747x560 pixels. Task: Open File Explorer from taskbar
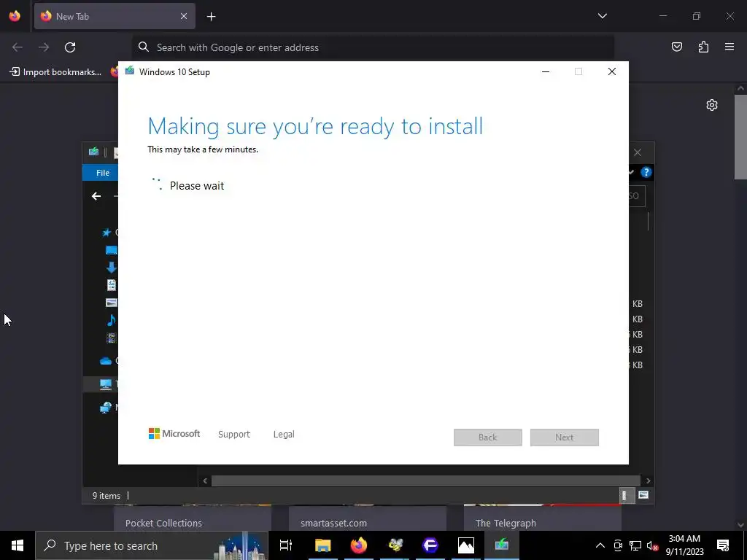pyautogui.click(x=322, y=545)
